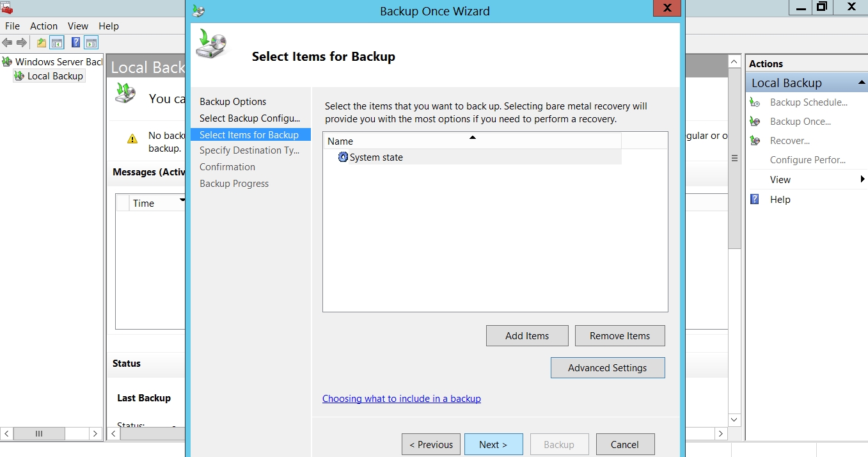The image size is (868, 457).
Task: Click the Advanced Settings button
Action: [x=607, y=368]
